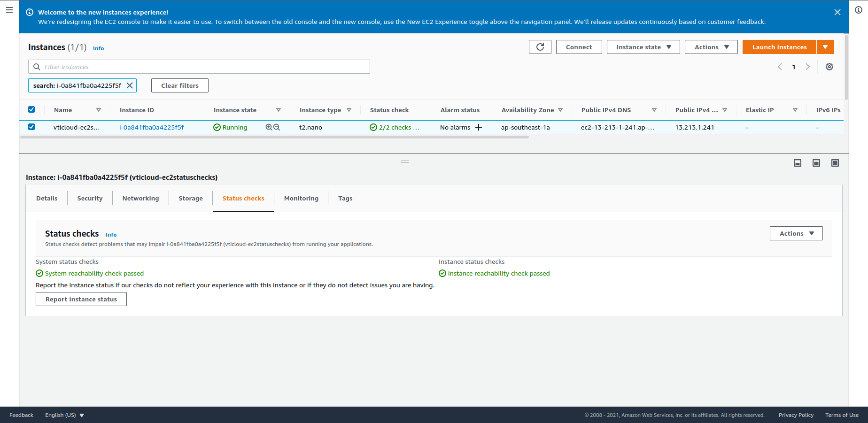Click Launch instances button
The width and height of the screenshot is (868, 423).
(779, 47)
